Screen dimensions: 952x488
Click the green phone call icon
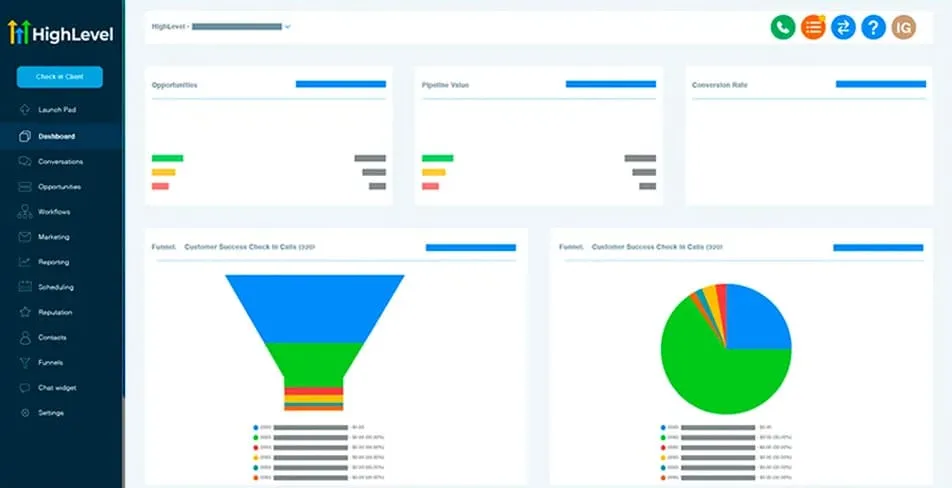[782, 28]
